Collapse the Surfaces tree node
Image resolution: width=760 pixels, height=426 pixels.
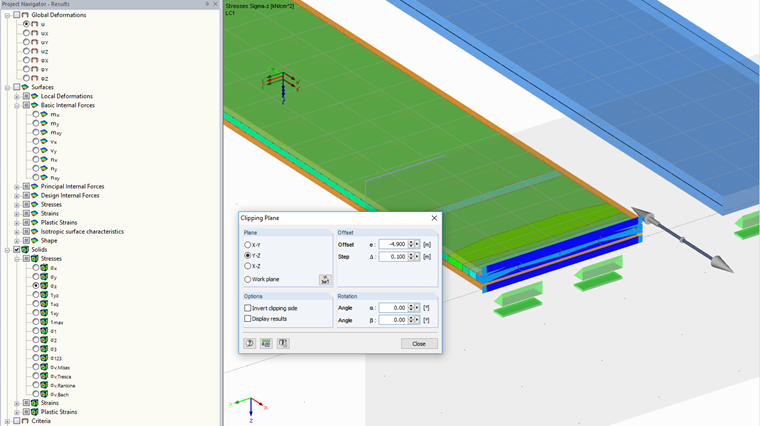tap(7, 88)
